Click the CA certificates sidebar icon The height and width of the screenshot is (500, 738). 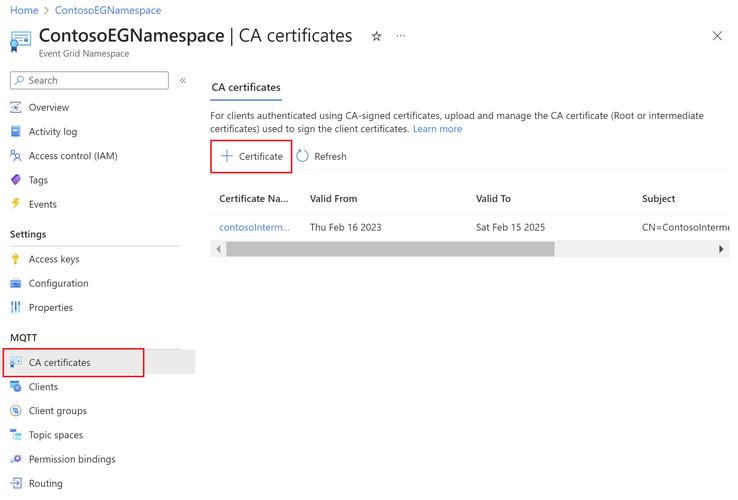[x=16, y=362]
